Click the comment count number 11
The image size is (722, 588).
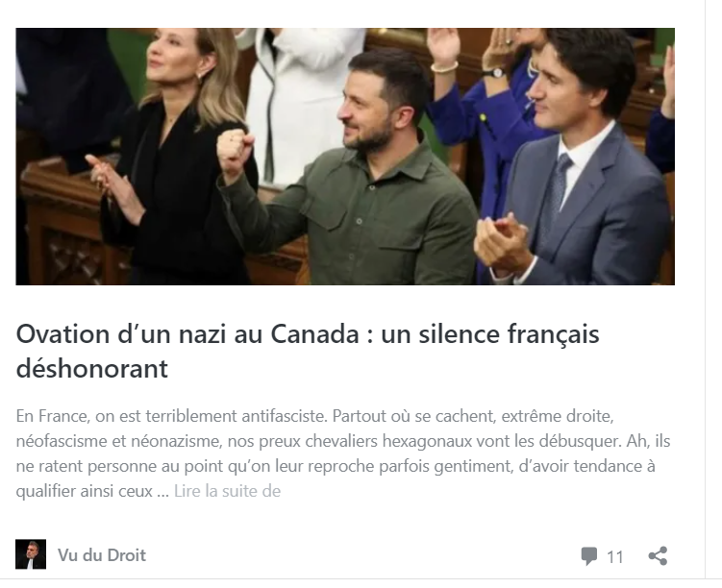pos(615,556)
